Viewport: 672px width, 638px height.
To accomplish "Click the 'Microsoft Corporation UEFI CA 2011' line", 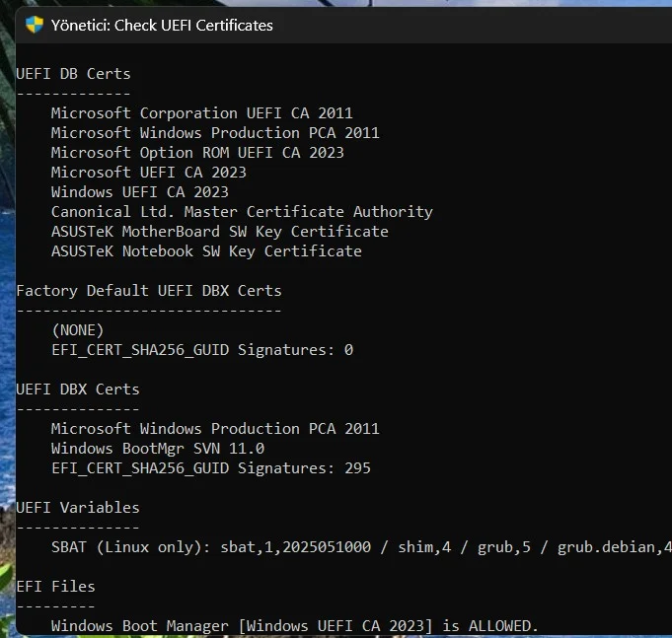I will [202, 113].
